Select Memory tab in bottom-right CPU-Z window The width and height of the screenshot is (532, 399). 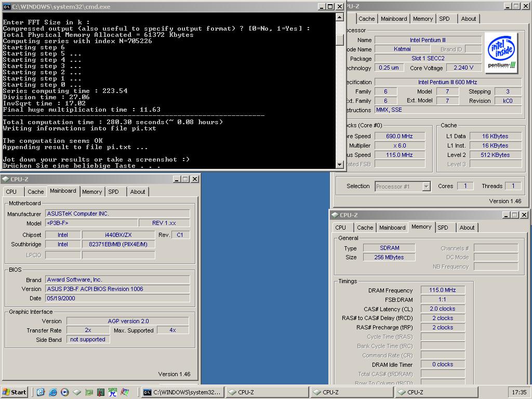[x=421, y=227]
